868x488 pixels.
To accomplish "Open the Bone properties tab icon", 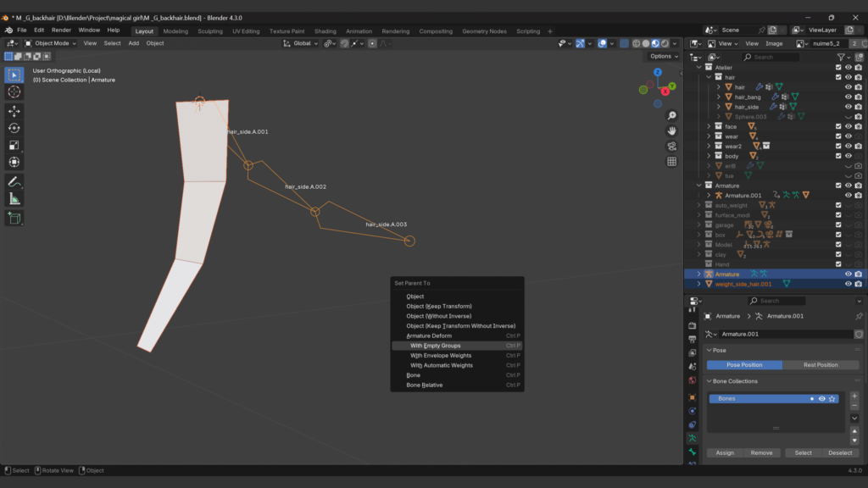I will click(692, 452).
